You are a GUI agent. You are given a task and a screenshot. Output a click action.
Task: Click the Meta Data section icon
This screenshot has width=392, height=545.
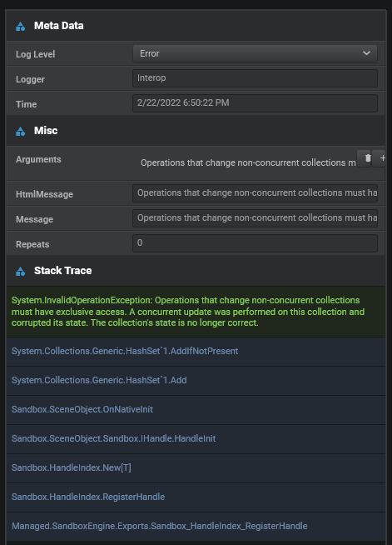pos(21,27)
